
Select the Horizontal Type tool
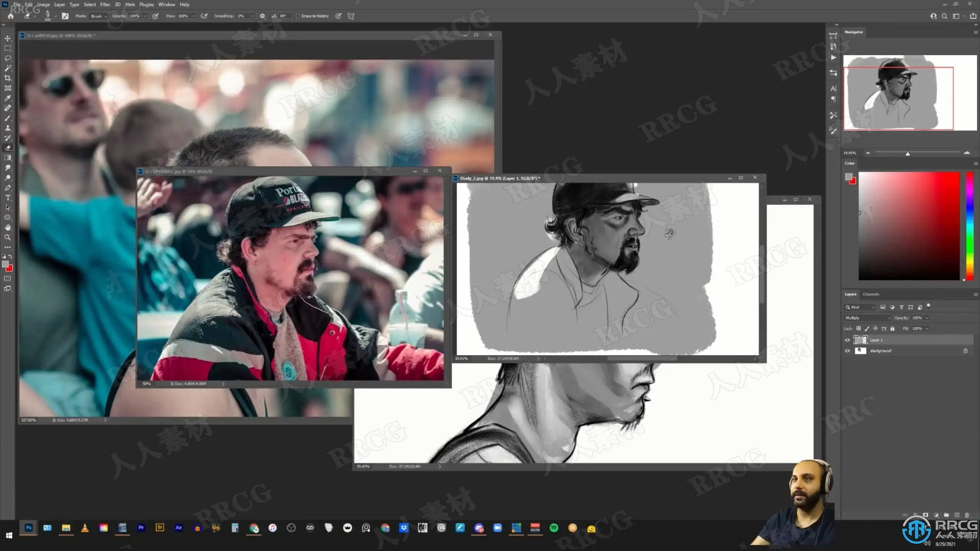click(7, 198)
